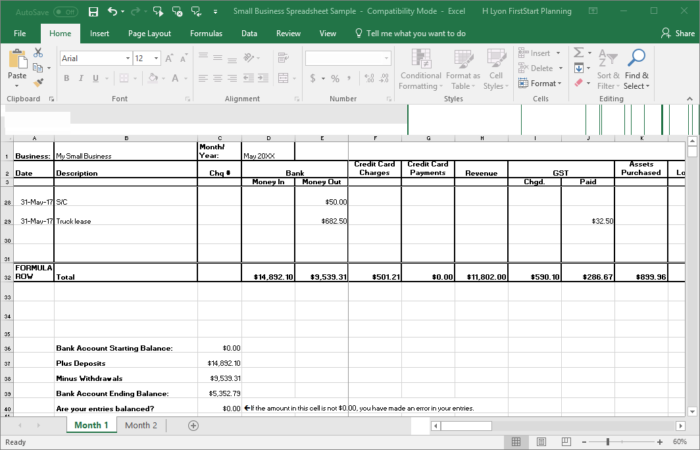700x450 pixels.
Task: Expand the Arial font name dropdown
Action: tap(128, 58)
